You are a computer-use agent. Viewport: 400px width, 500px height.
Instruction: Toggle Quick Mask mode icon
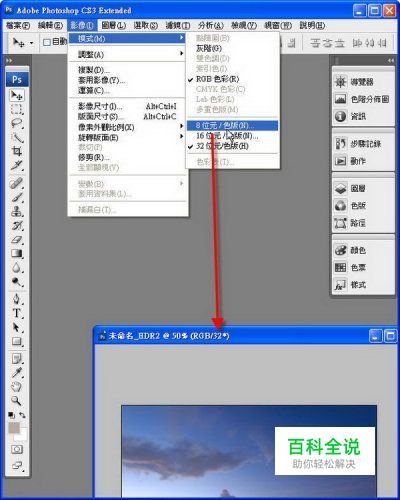(17, 449)
